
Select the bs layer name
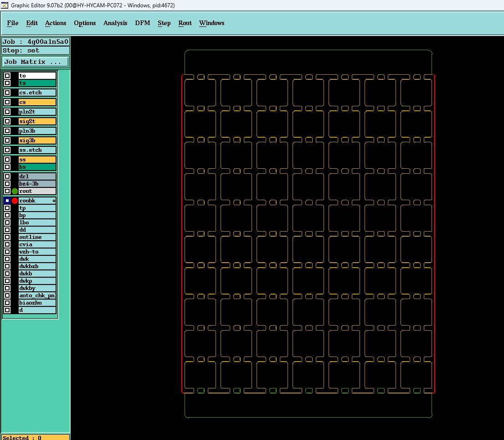pos(37,167)
